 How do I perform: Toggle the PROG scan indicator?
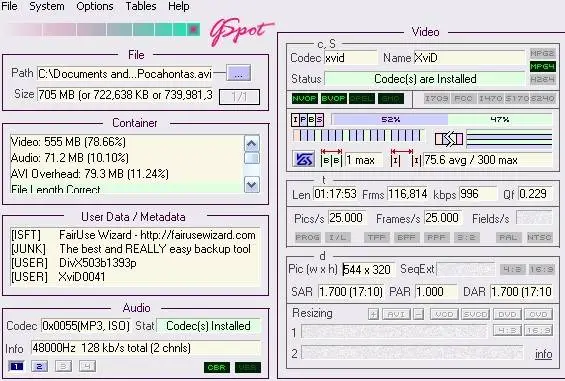click(x=307, y=238)
